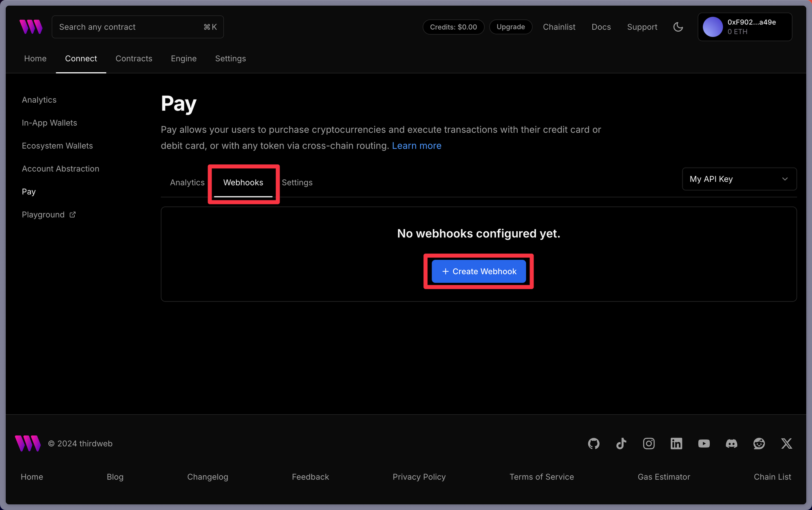
Task: Toggle dark mode moon icon
Action: (x=678, y=27)
